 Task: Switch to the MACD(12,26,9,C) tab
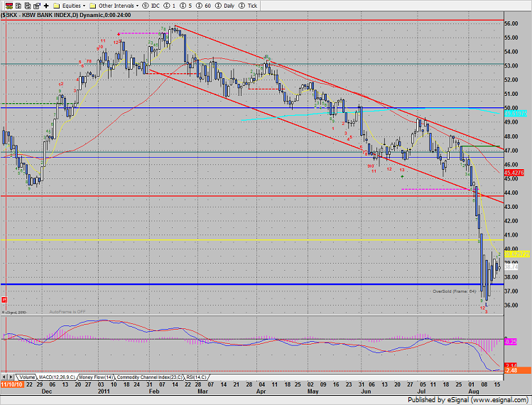point(57,377)
